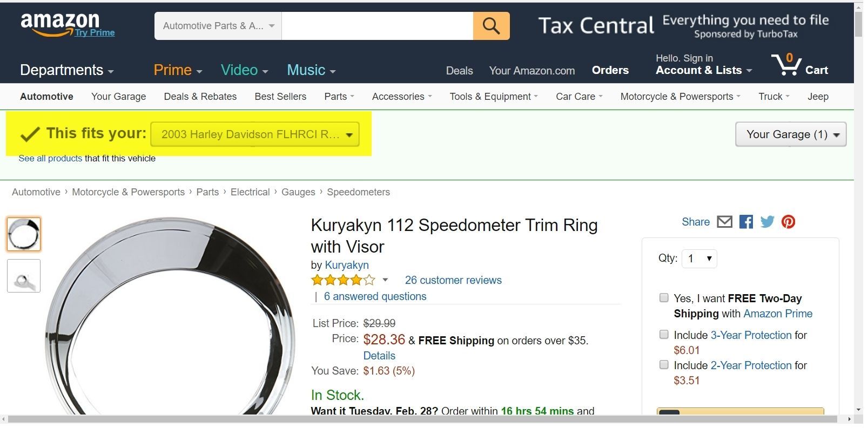Open the Best Sellers tab

tap(280, 97)
